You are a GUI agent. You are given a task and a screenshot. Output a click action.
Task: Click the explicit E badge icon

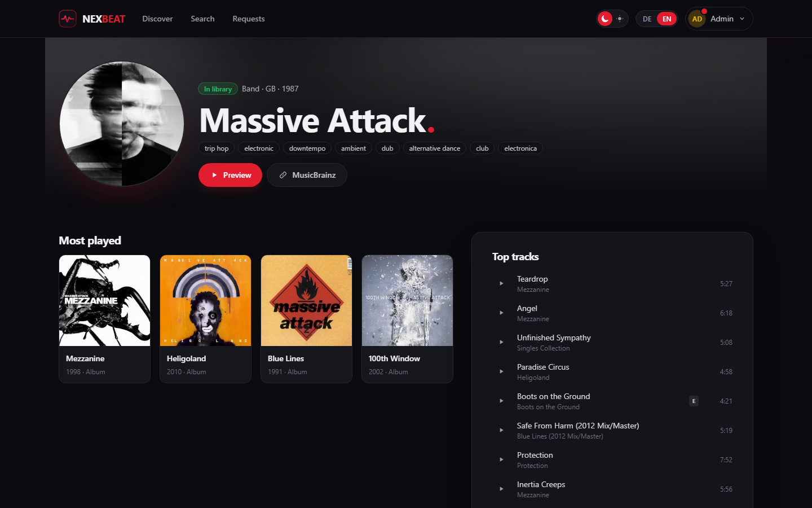(694, 401)
